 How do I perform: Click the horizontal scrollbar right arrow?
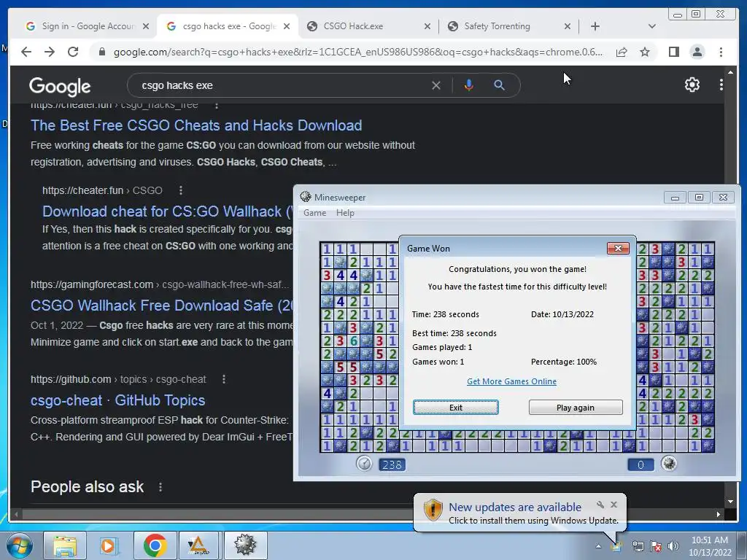click(719, 514)
